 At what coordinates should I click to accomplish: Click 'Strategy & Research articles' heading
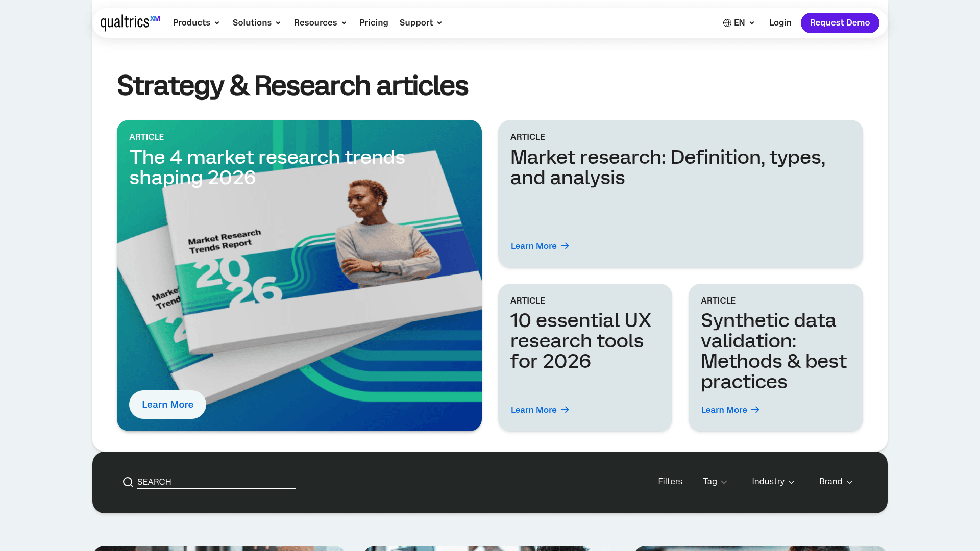292,86
